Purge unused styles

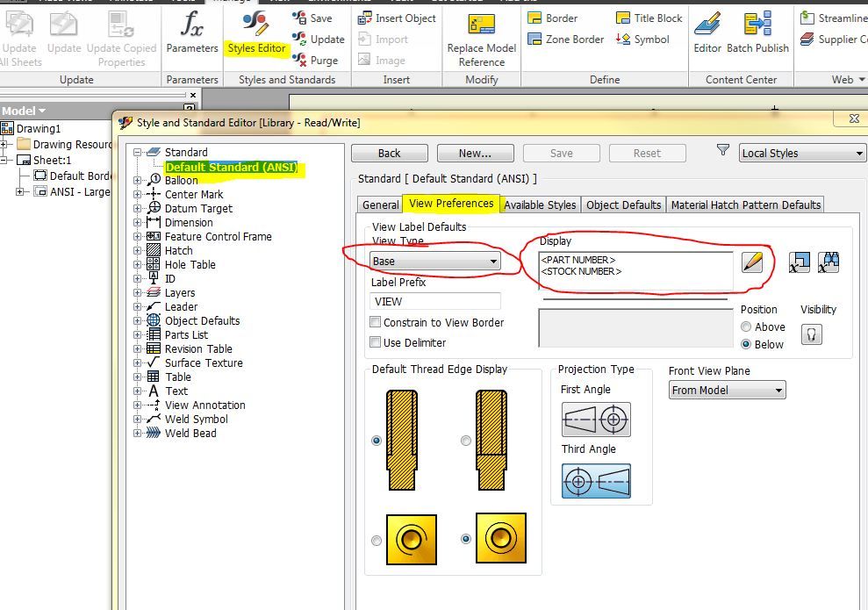[316, 60]
